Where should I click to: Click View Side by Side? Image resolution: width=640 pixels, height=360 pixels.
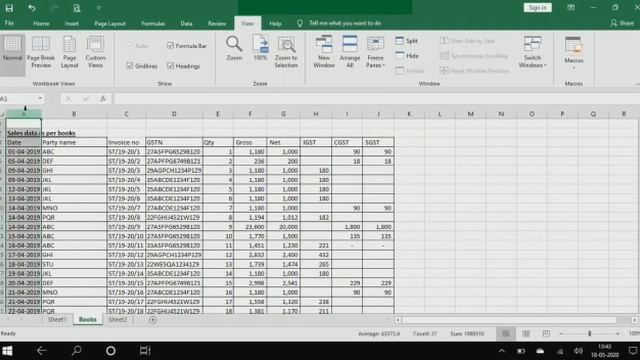coord(467,41)
